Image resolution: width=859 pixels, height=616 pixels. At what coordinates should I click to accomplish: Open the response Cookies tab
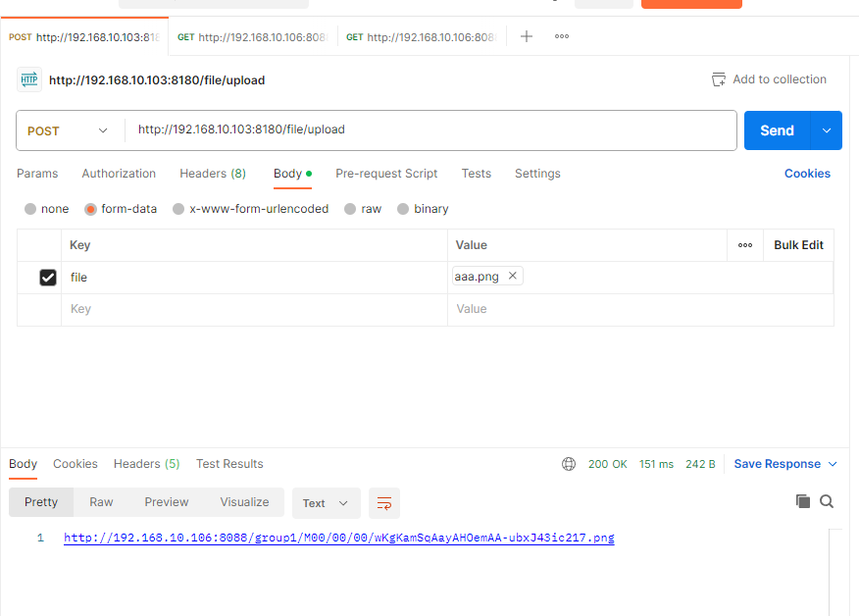point(76,464)
